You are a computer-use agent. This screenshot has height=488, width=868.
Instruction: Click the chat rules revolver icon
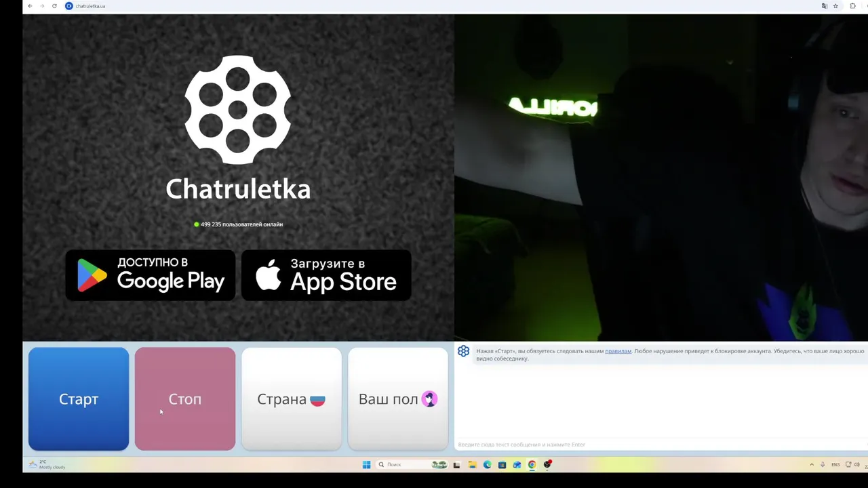pyautogui.click(x=463, y=351)
